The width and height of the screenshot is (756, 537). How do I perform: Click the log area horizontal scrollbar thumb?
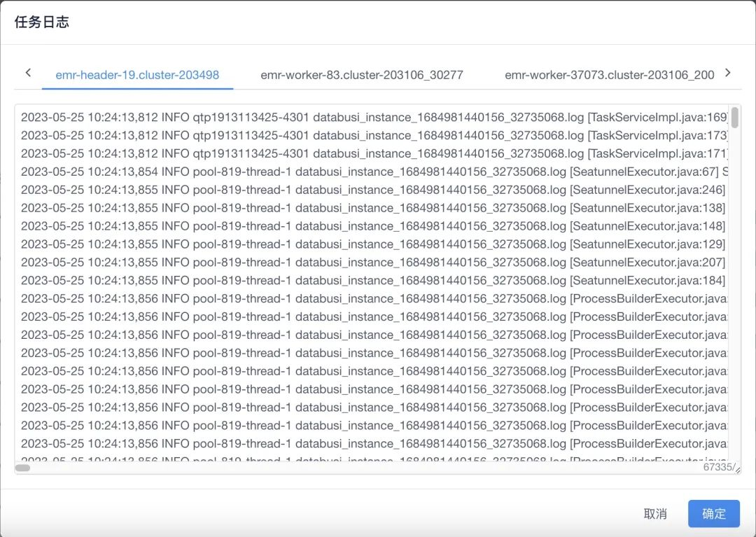pyautogui.click(x=22, y=468)
